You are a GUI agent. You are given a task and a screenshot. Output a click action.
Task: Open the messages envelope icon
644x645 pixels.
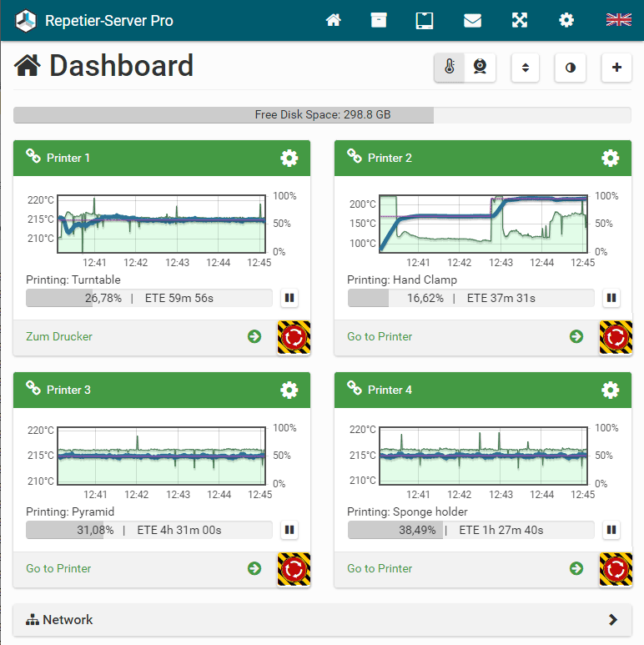(472, 20)
